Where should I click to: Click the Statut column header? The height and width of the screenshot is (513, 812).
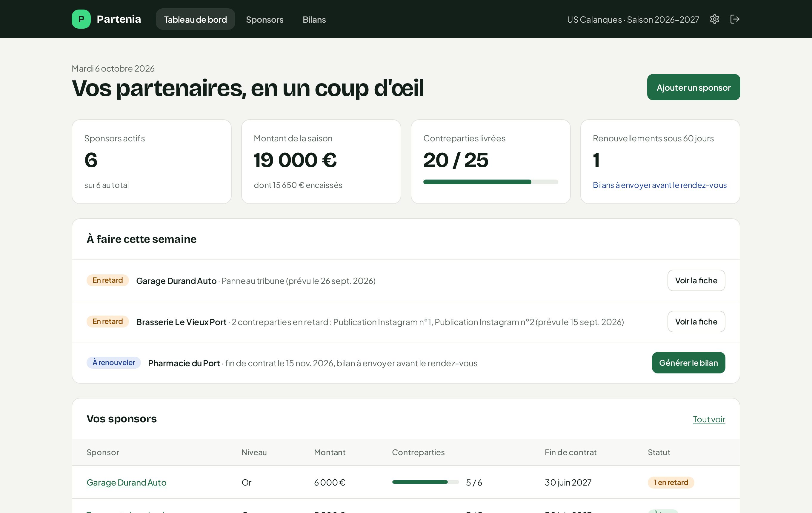(659, 452)
